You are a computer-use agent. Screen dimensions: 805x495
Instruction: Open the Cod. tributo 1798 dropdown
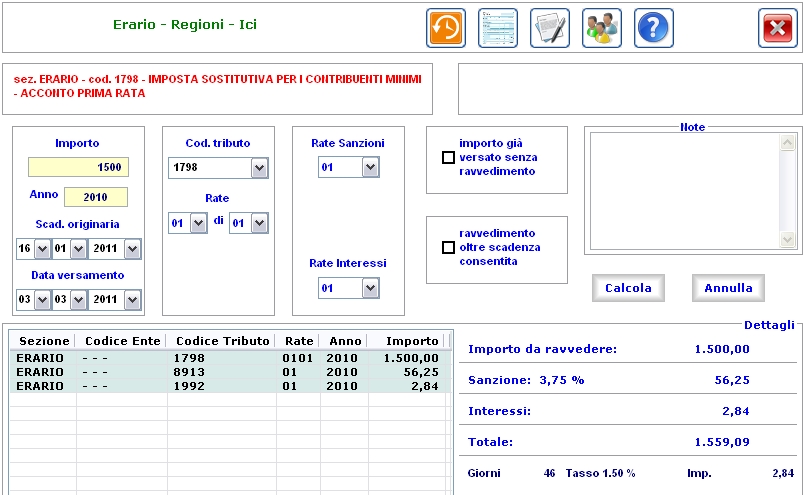259,168
